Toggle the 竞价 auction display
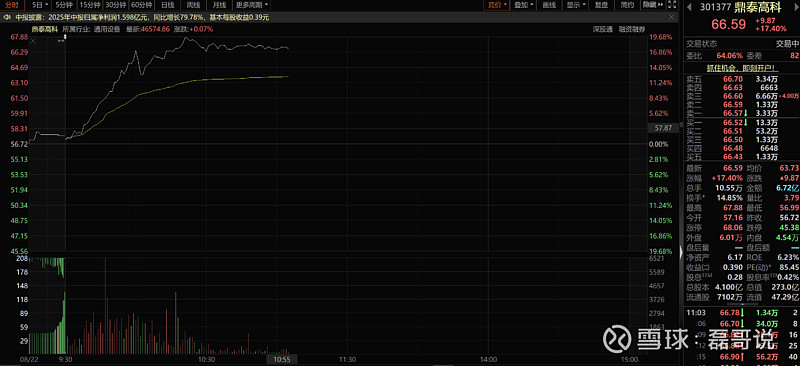Screen dimensions: 800x366 point(497,5)
